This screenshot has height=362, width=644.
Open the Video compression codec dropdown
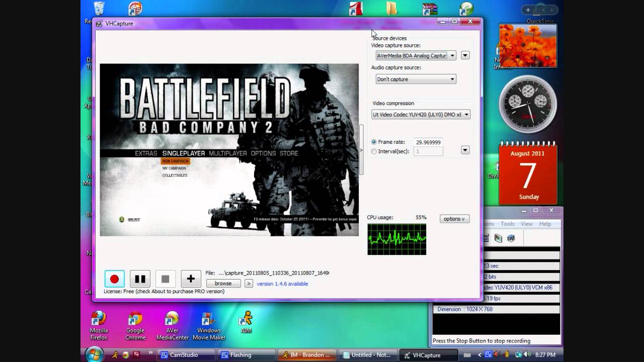coord(421,115)
